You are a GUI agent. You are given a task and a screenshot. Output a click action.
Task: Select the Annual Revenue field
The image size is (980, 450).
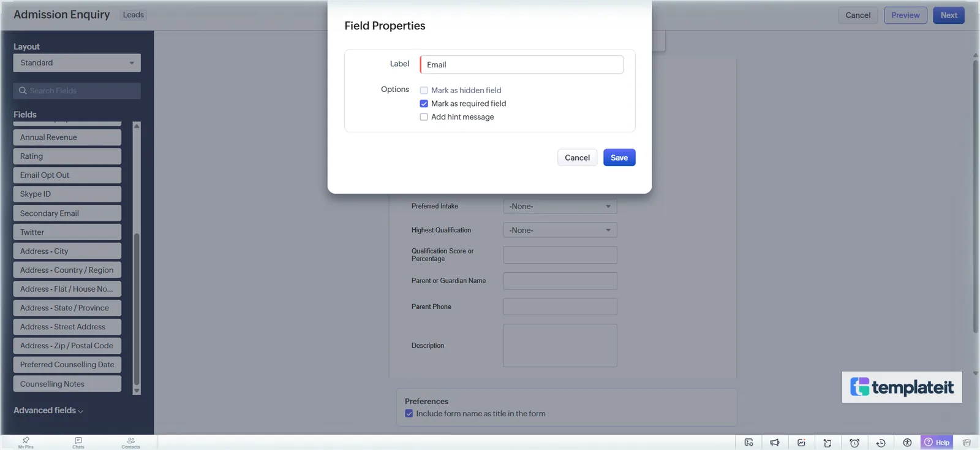point(67,137)
